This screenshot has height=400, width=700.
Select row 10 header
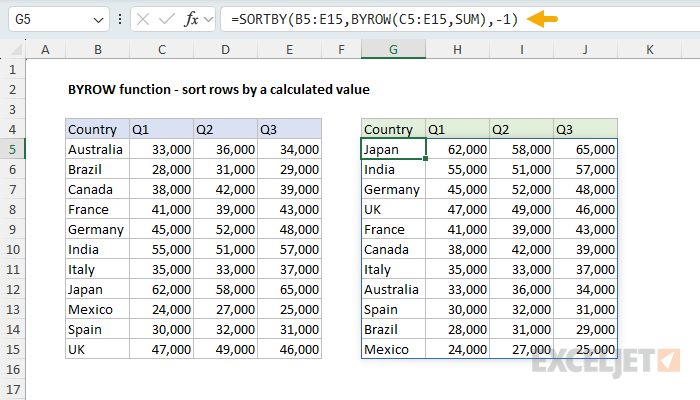coord(12,250)
